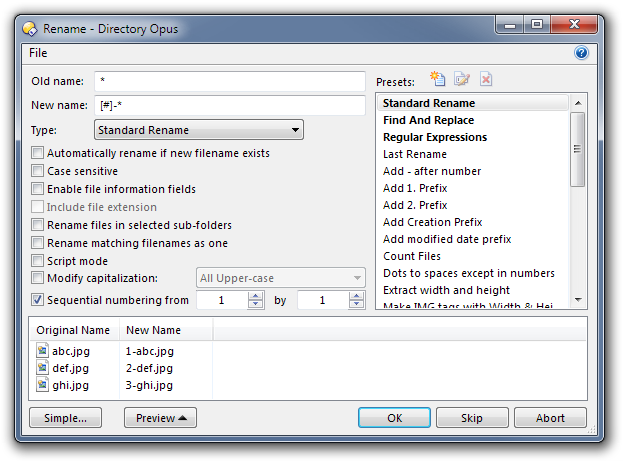Screen dimensions: 623x461
Task: Click the 'by' increment value field
Action: 323,300
